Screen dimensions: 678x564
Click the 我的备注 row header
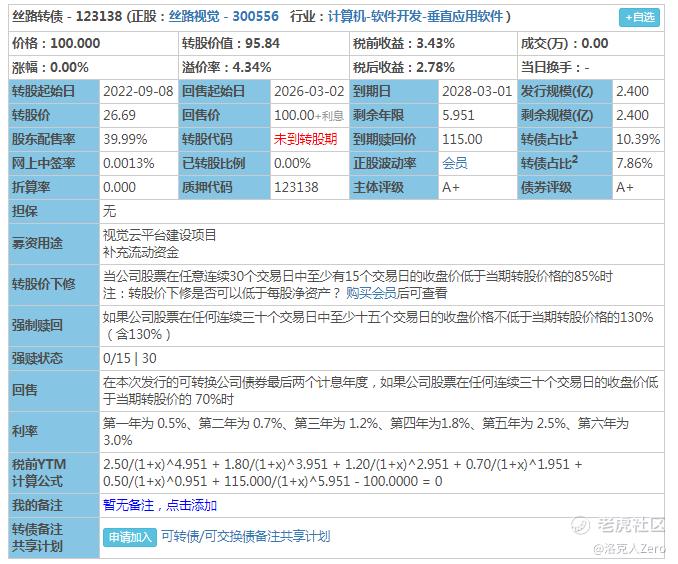tap(54, 505)
